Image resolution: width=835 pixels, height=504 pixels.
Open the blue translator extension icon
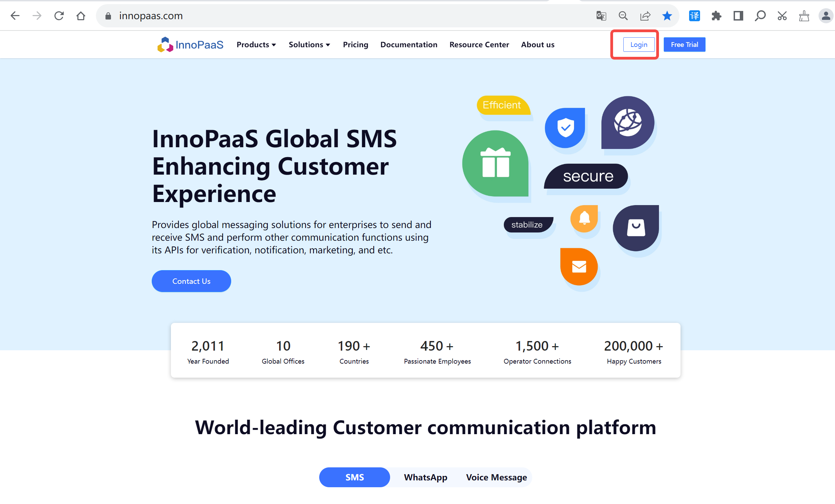[x=695, y=16]
